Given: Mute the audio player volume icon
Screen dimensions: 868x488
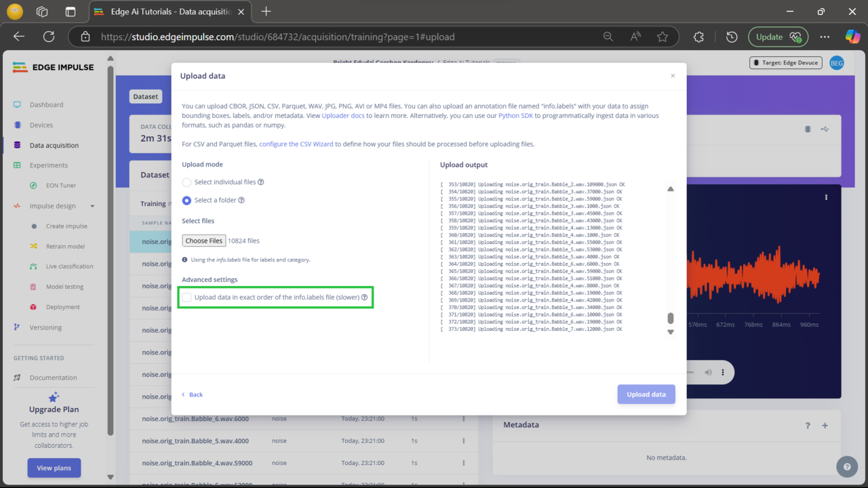Looking at the screenshot, I should click(x=708, y=372).
